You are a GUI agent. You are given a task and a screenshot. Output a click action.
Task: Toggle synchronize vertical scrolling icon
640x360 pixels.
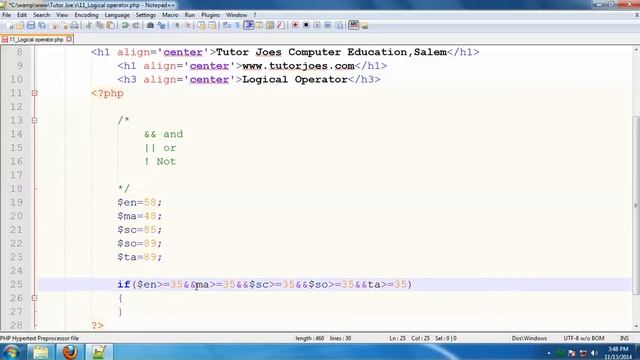coord(201,25)
